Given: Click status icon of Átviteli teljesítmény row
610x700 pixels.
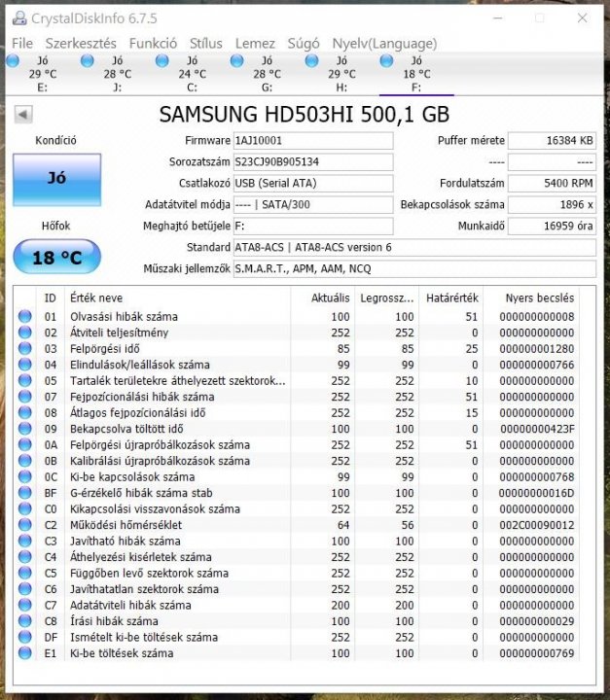Looking at the screenshot, I should [25, 332].
